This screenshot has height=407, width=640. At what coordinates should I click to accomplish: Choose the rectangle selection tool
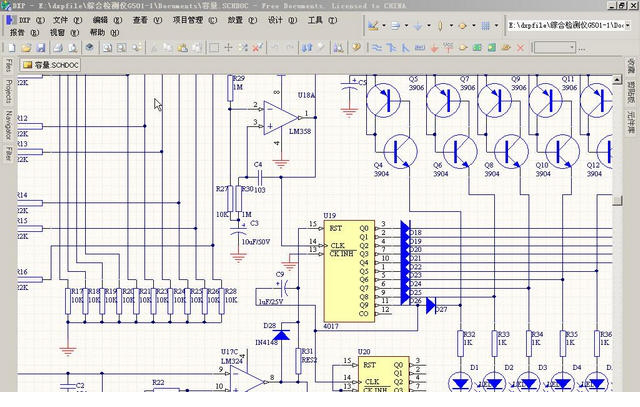214,48
